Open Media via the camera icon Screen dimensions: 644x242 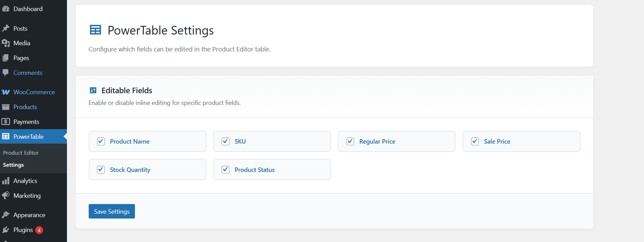tap(6, 43)
